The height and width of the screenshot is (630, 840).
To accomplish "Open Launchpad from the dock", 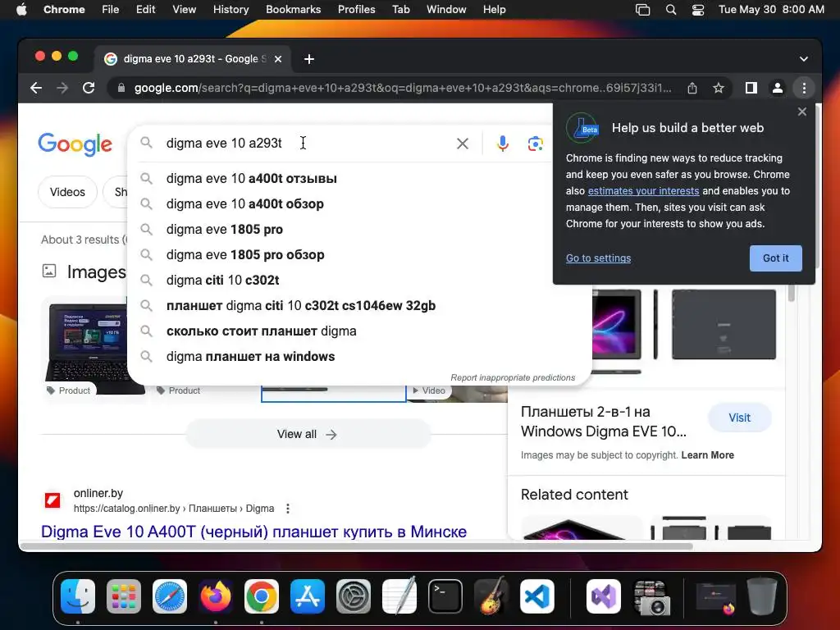I will pos(124,596).
